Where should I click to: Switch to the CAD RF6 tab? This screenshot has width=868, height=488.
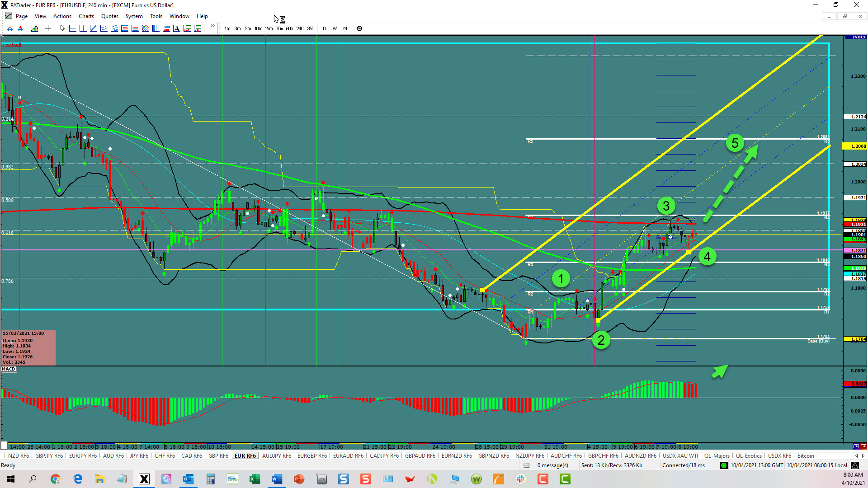tap(192, 456)
